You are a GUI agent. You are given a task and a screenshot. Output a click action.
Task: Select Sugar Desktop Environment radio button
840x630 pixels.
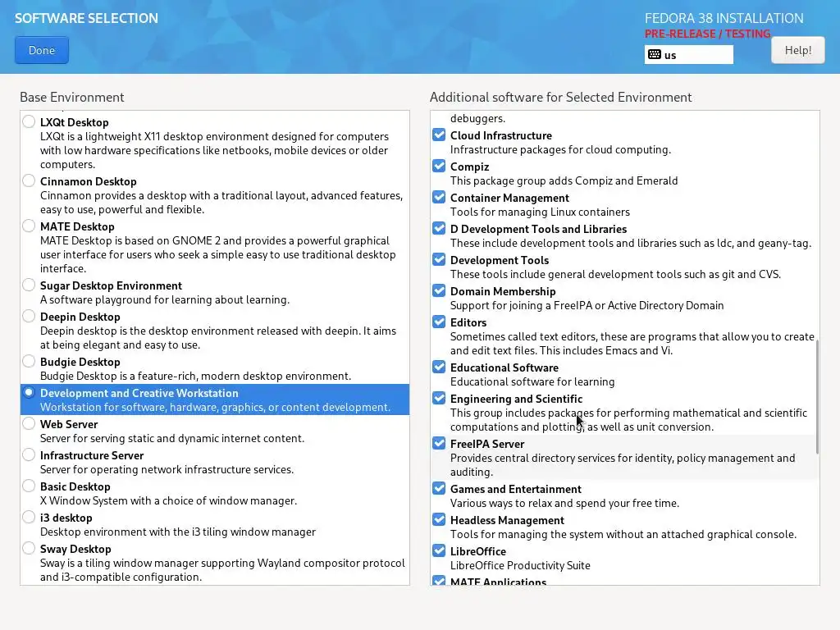[29, 285]
